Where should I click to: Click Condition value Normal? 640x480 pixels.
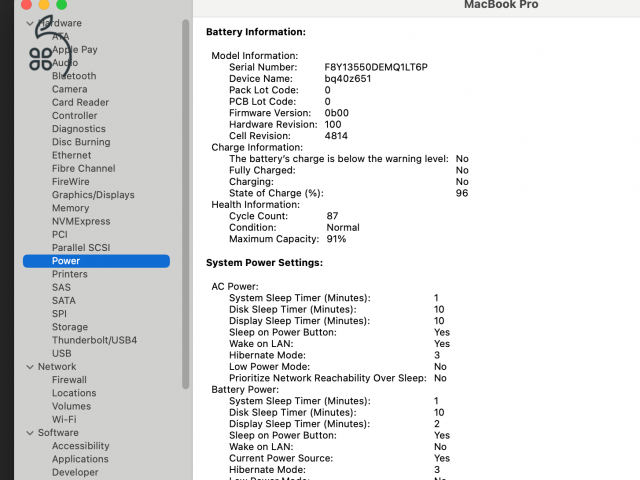pyautogui.click(x=343, y=227)
